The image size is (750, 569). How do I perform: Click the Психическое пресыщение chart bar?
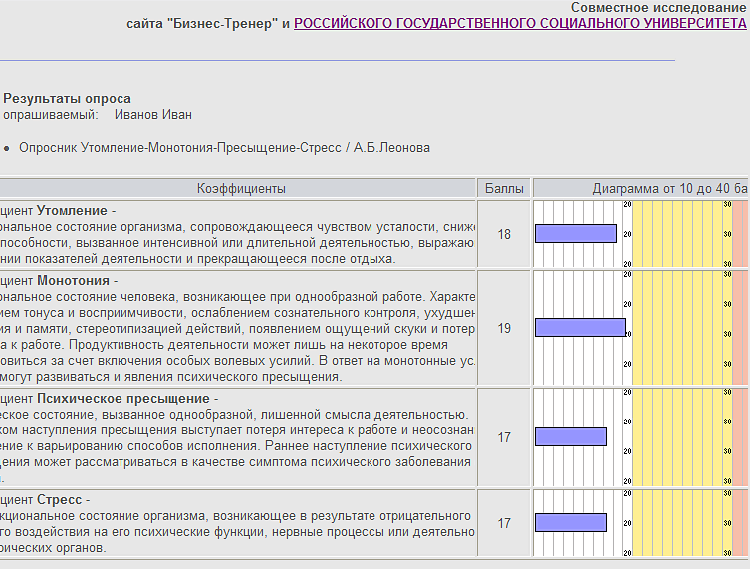(x=571, y=437)
